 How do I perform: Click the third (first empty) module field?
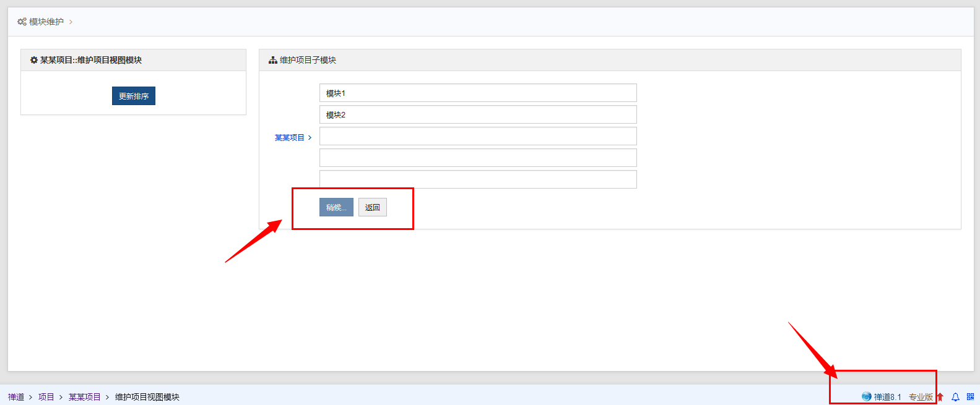(477, 136)
